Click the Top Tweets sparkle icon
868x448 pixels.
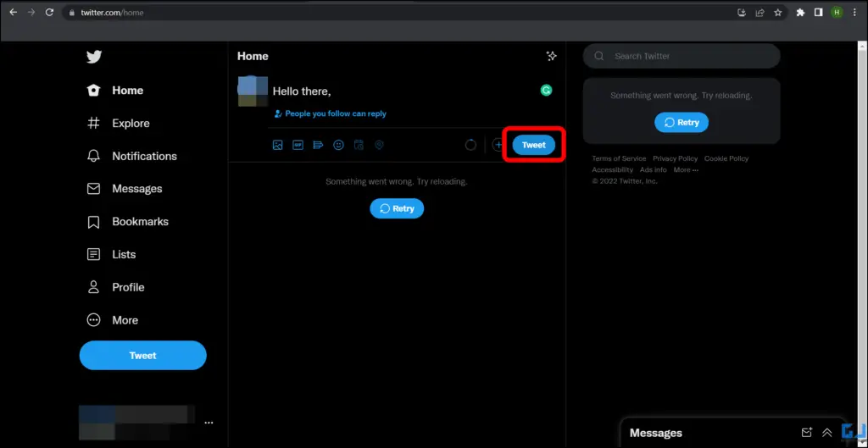[551, 56]
